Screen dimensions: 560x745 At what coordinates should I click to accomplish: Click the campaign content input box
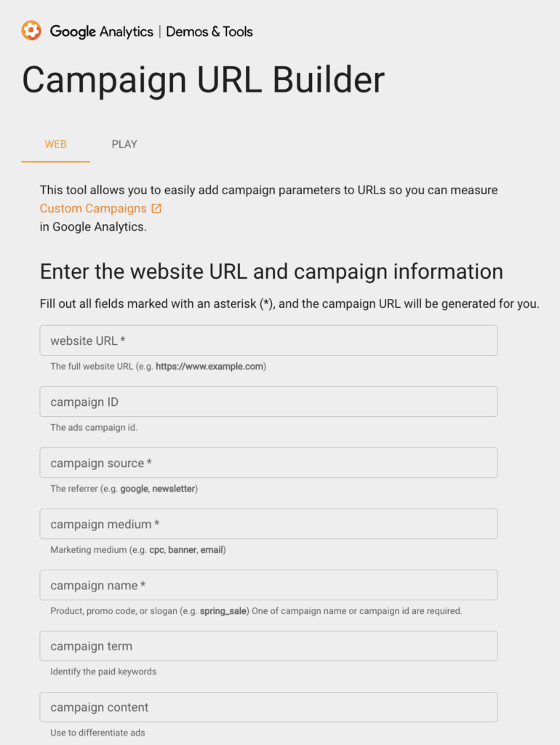pyautogui.click(x=269, y=707)
